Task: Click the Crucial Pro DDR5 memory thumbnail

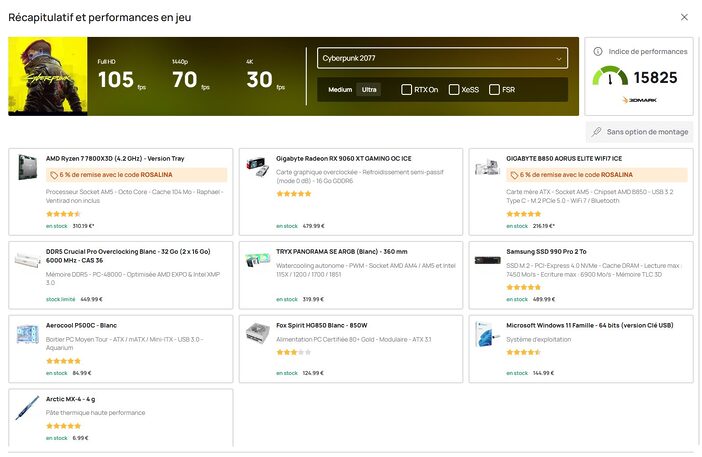Action: coord(28,260)
